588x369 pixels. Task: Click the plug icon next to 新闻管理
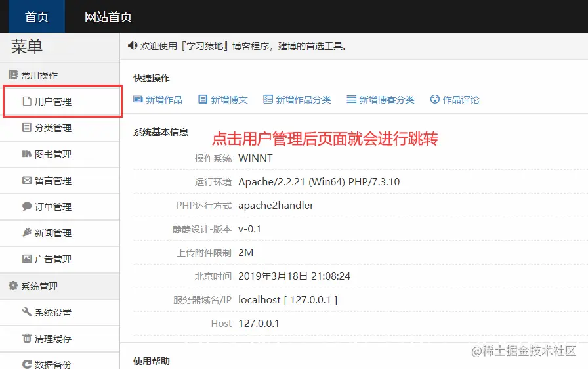click(27, 232)
